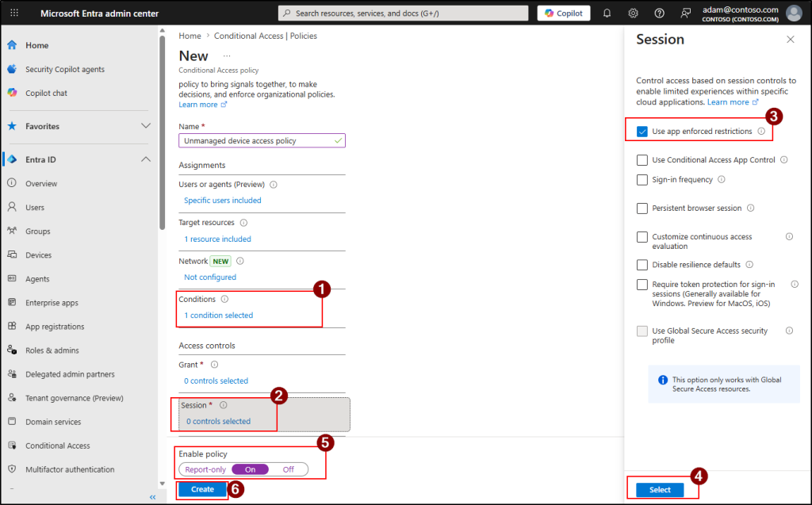
Task: Click the Roles & admins icon
Action: 12,350
